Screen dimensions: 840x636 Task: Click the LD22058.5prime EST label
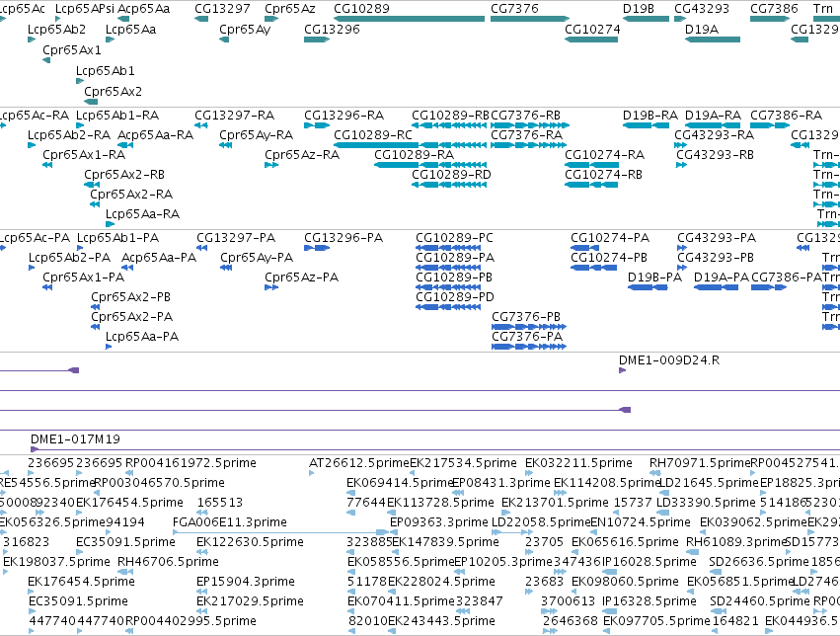coord(541,522)
